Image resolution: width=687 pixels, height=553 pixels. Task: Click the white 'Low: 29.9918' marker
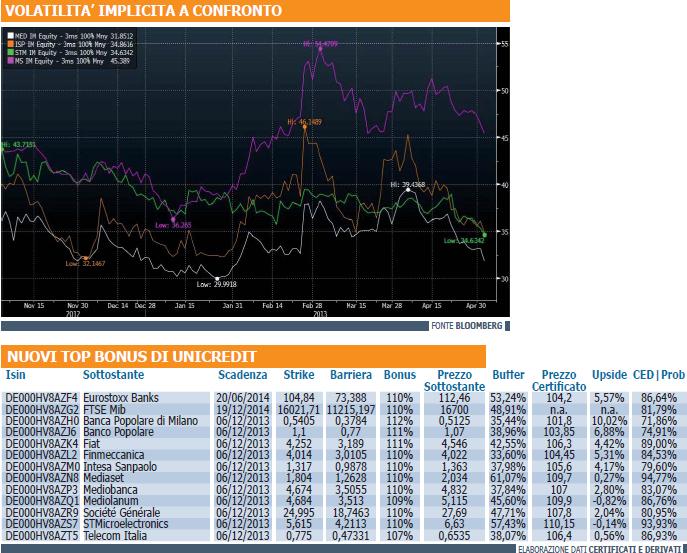(217, 278)
